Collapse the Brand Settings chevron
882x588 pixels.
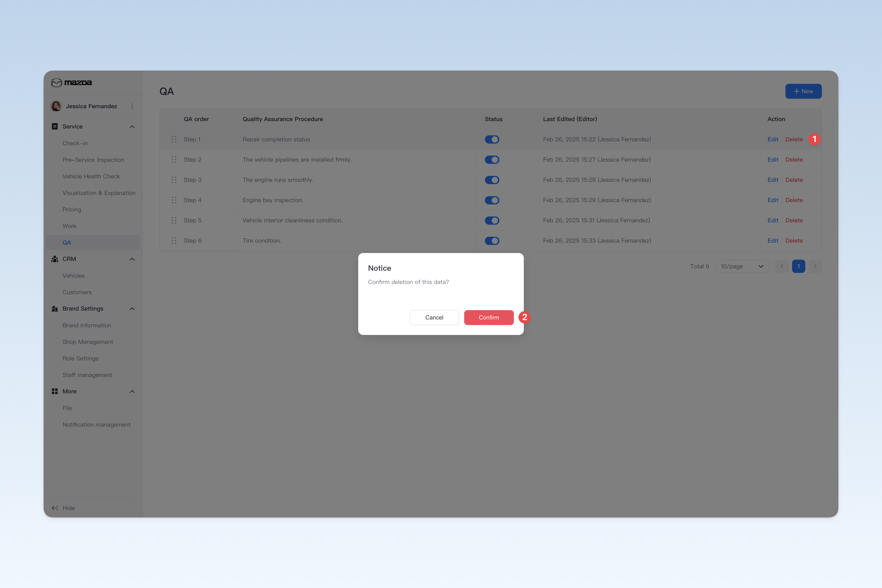(132, 309)
